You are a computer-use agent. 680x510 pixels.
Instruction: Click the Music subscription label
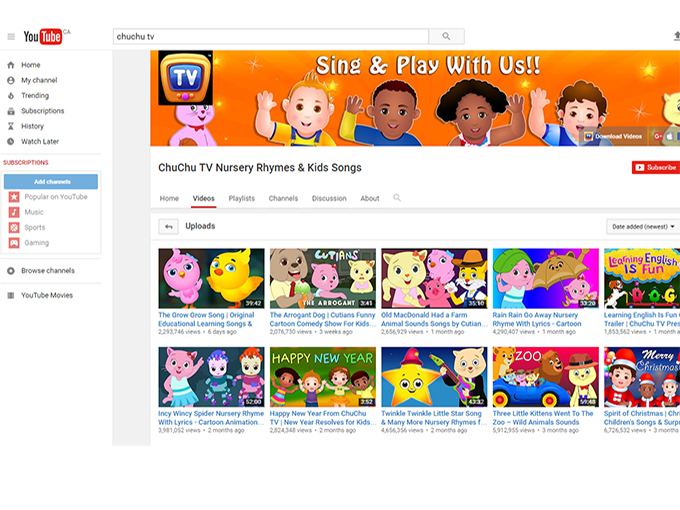point(34,212)
